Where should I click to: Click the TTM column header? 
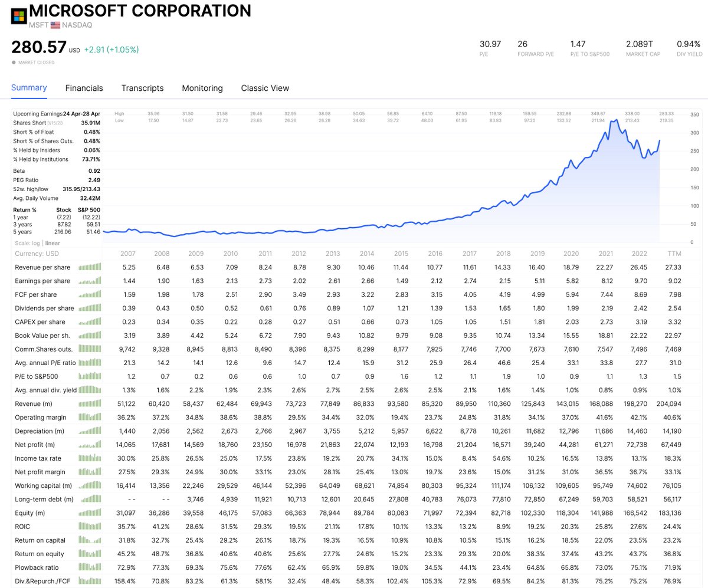click(x=674, y=254)
